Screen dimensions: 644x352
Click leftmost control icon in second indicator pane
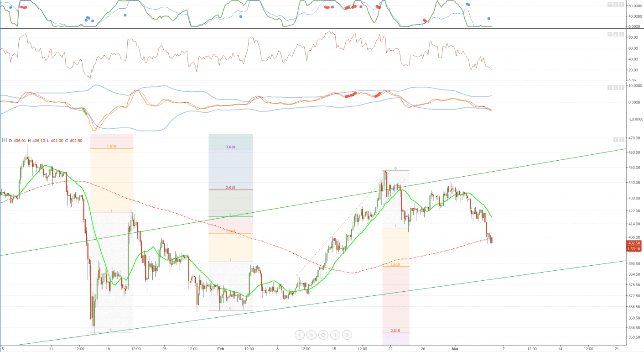coord(610,34)
